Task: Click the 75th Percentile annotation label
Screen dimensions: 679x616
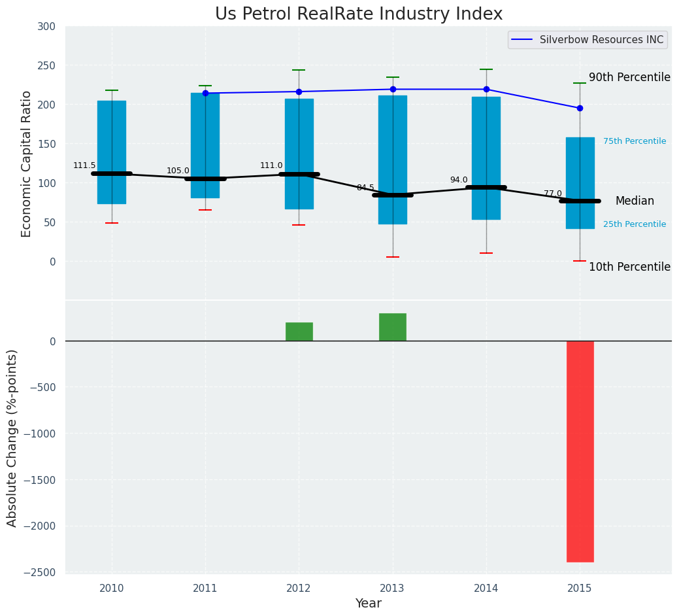Action: click(634, 141)
